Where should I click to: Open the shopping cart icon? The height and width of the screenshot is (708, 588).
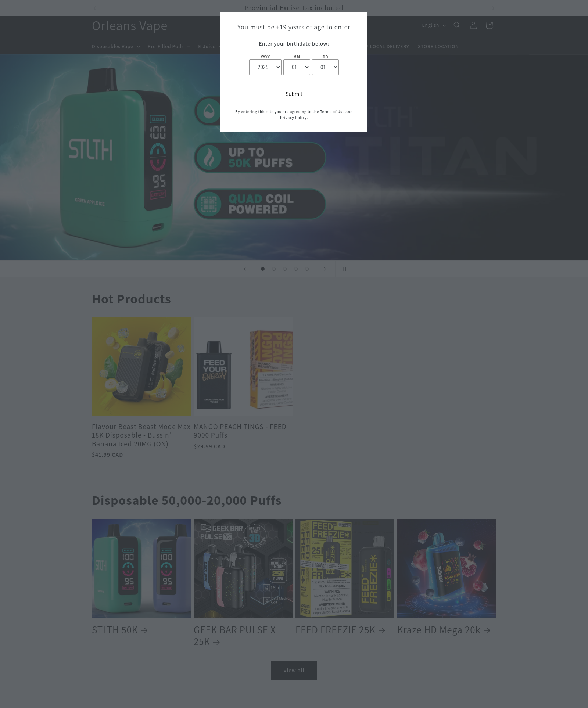click(489, 25)
